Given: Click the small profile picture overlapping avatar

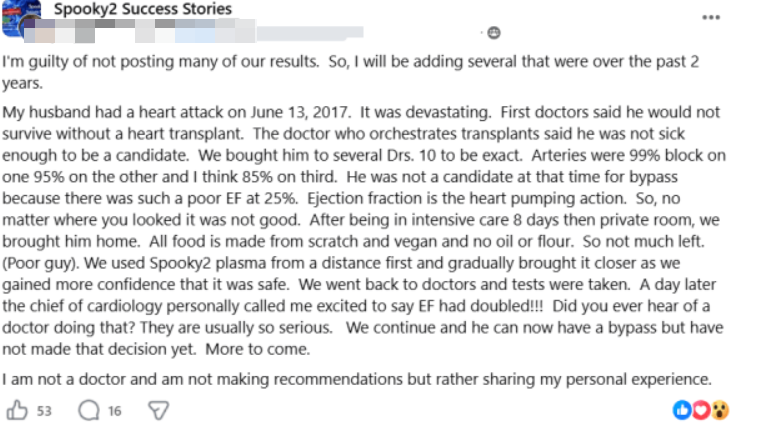Looking at the screenshot, I should click(30, 29).
